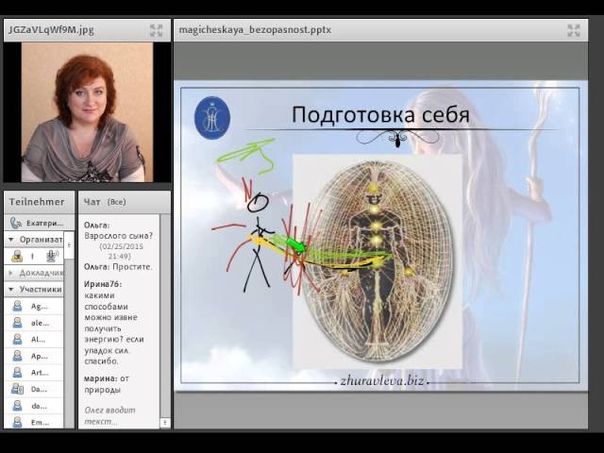Screen dimensions: 604x453
Task: Click the Екатери… name row
Action: pos(39,223)
